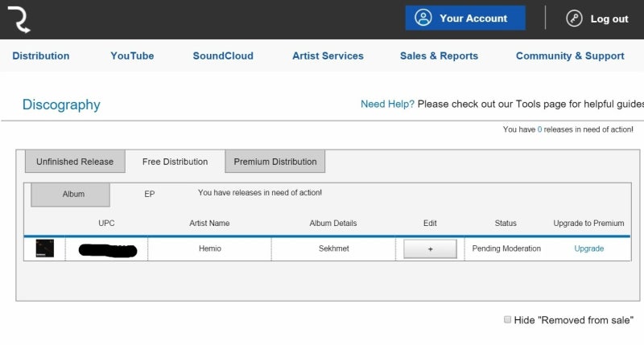Select the EP sub-tab
The height and width of the screenshot is (345, 644).
(150, 194)
